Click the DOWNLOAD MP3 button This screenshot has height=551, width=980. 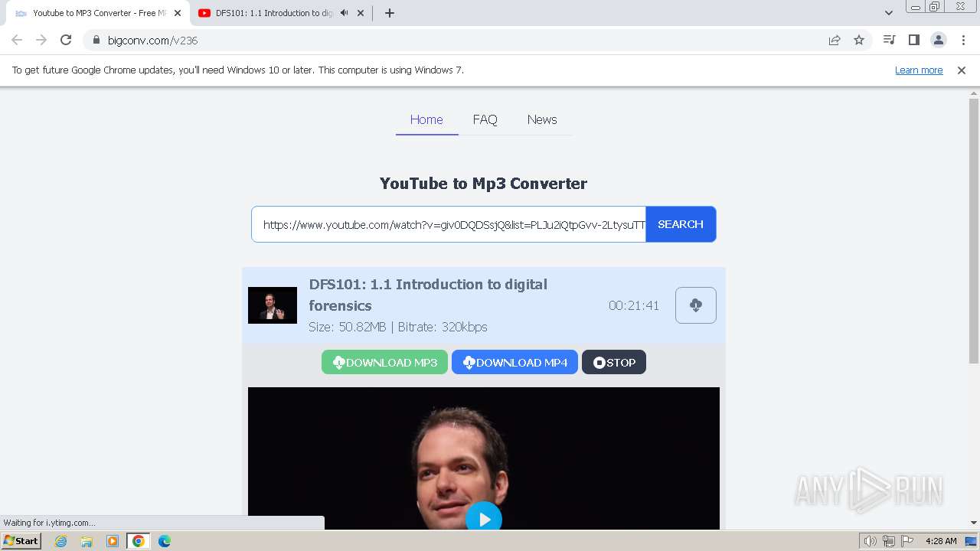click(x=384, y=363)
